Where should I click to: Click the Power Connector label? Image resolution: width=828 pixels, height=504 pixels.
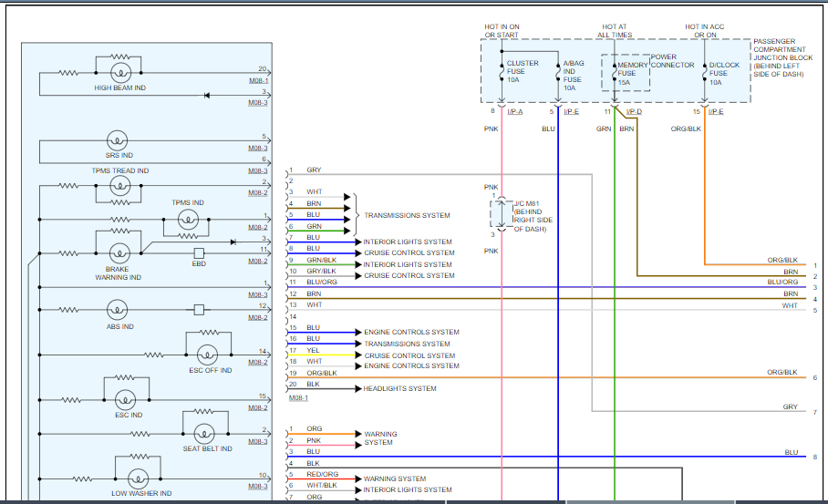pos(673,61)
